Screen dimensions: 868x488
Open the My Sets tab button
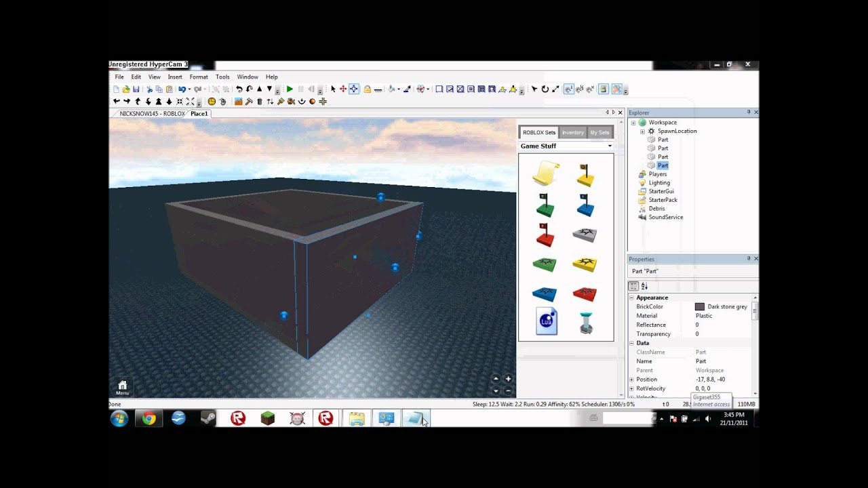(x=599, y=133)
